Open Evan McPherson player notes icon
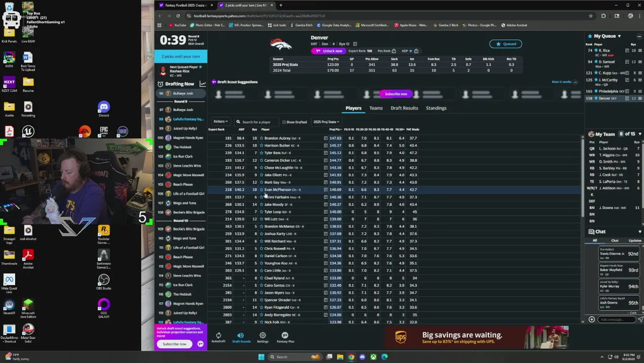The width and height of the screenshot is (644, 363). (326, 190)
